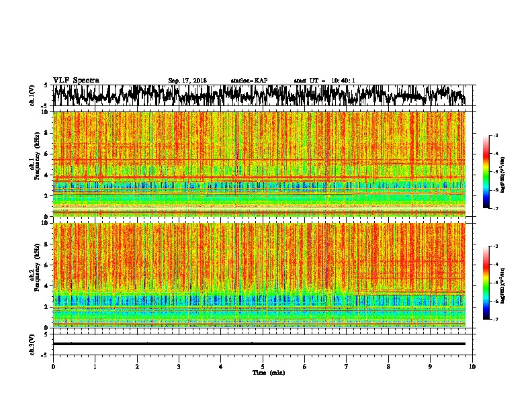Screen dimensions: 532x411
Task: Click the "-3" label on ch.1 color scale
Action: [x=496, y=136]
